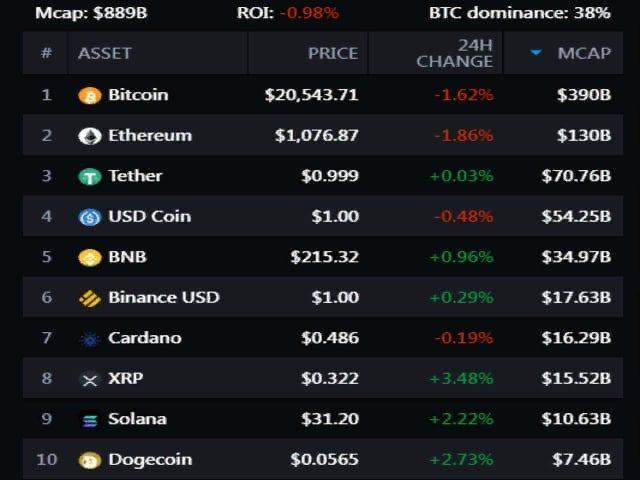This screenshot has width=640, height=480.
Task: Select the Solana price value $31.20
Action: [x=330, y=419]
